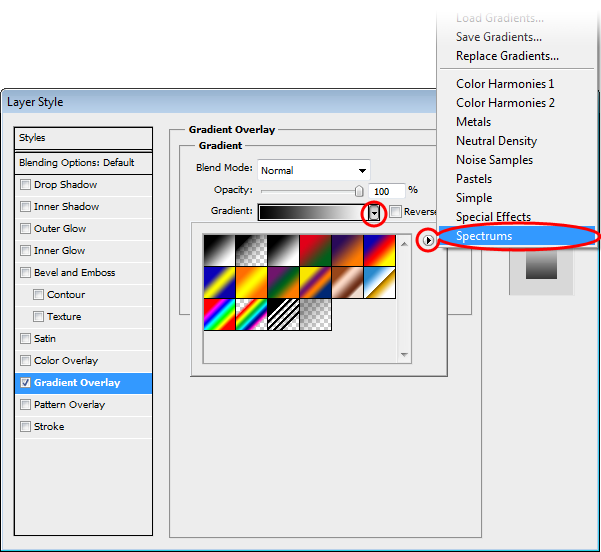601x552 pixels.
Task: Click the Opacity slider handle
Action: (359, 190)
